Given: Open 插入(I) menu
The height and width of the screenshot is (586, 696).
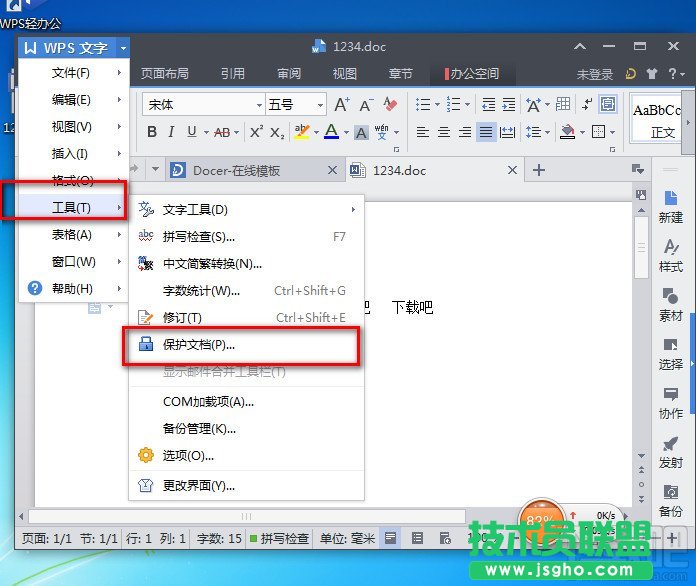Looking at the screenshot, I should (74, 154).
